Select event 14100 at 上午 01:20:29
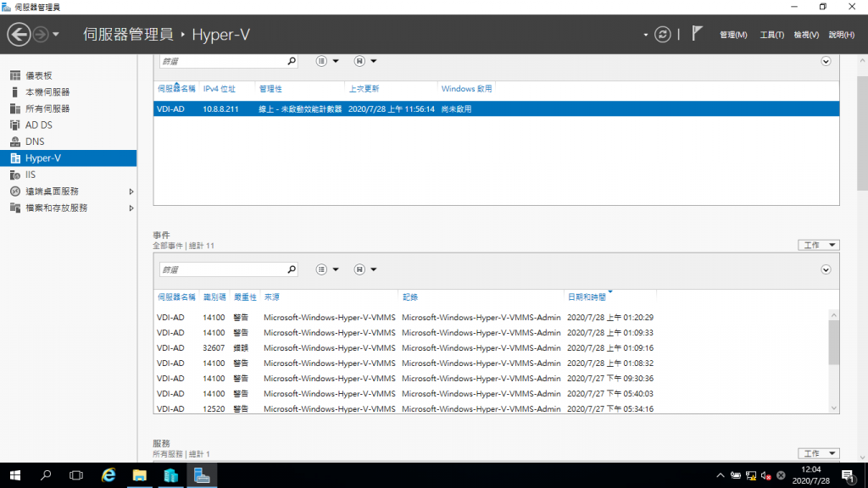868x488 pixels. pyautogui.click(x=491, y=318)
